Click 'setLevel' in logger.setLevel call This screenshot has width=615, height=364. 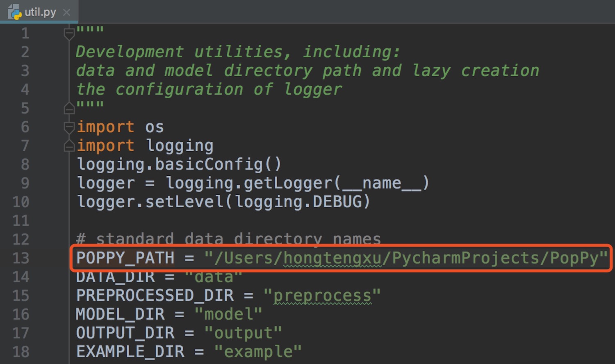(184, 202)
